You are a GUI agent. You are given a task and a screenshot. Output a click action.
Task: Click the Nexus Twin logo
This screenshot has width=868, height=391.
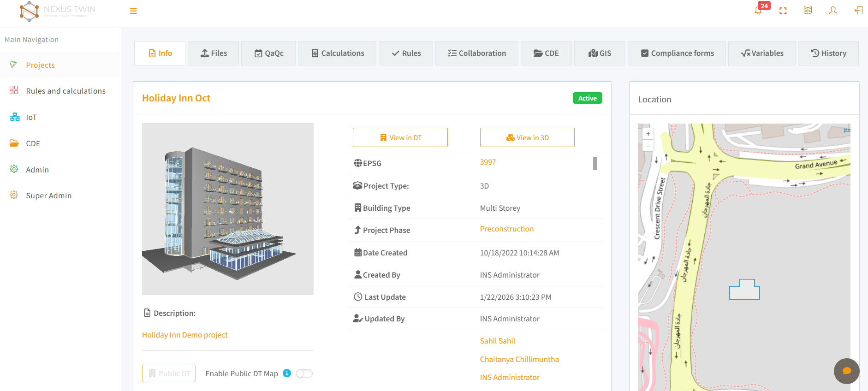[58, 11]
